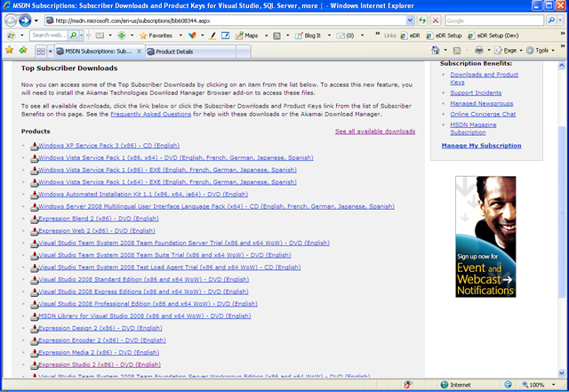The height and width of the screenshot is (392, 569).
Task: Open the Favorites toolbar button
Action: pyautogui.click(x=156, y=36)
